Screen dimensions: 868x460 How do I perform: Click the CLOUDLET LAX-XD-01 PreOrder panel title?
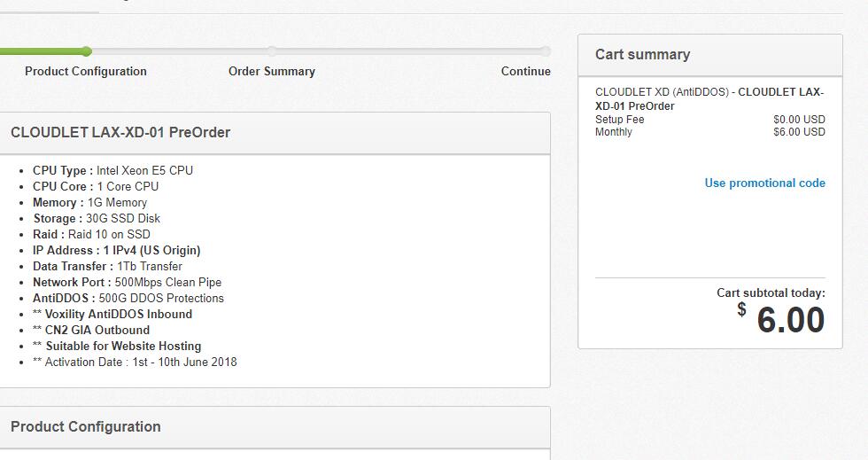120,133
